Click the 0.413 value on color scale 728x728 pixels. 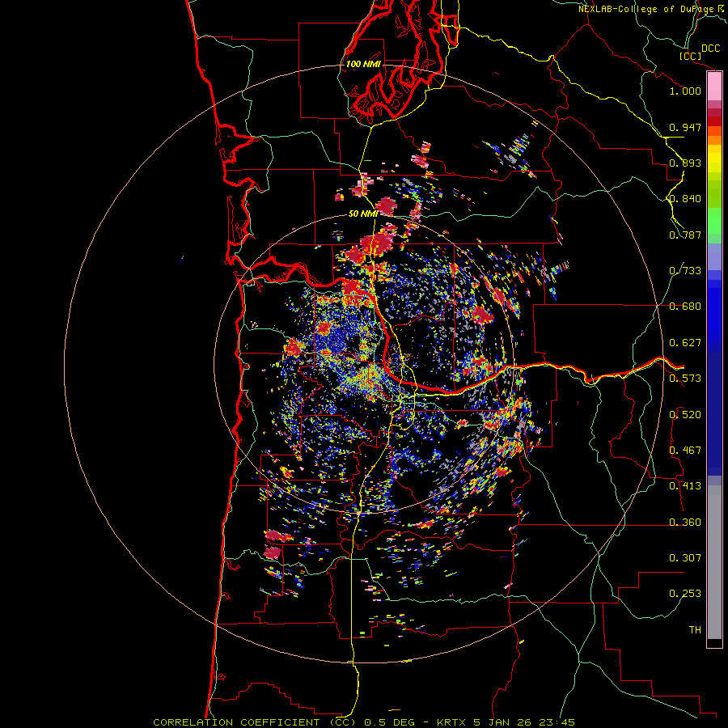(685, 486)
